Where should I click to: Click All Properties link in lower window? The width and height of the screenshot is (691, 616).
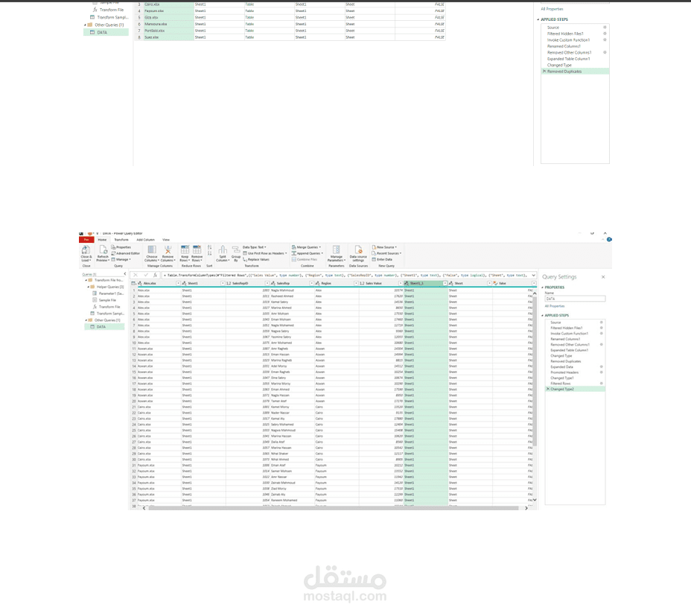coord(555,306)
